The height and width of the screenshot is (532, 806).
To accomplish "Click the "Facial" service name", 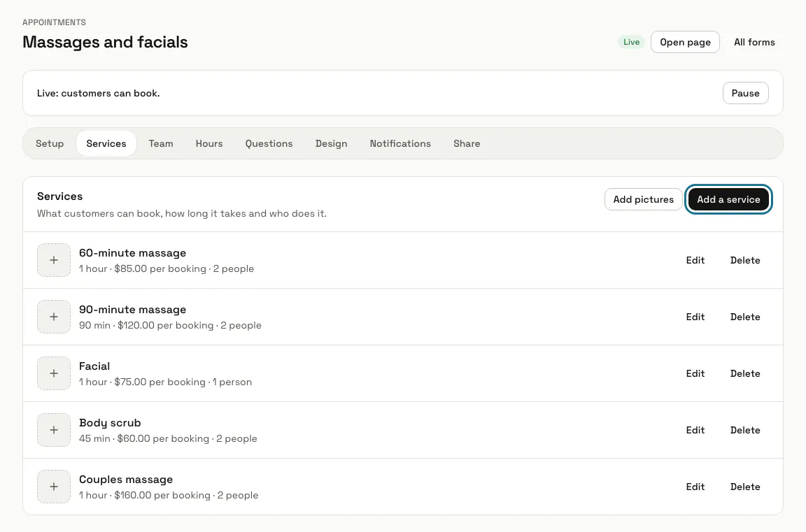I will 94,366.
